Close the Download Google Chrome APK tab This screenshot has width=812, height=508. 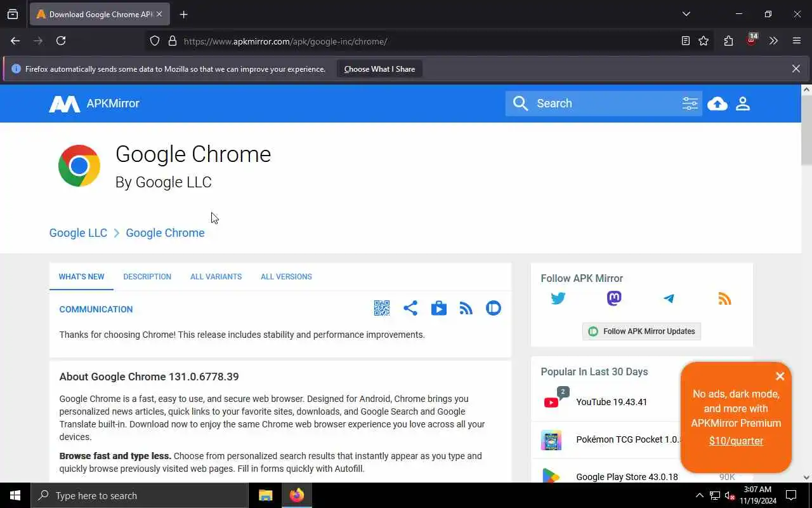coord(159,14)
